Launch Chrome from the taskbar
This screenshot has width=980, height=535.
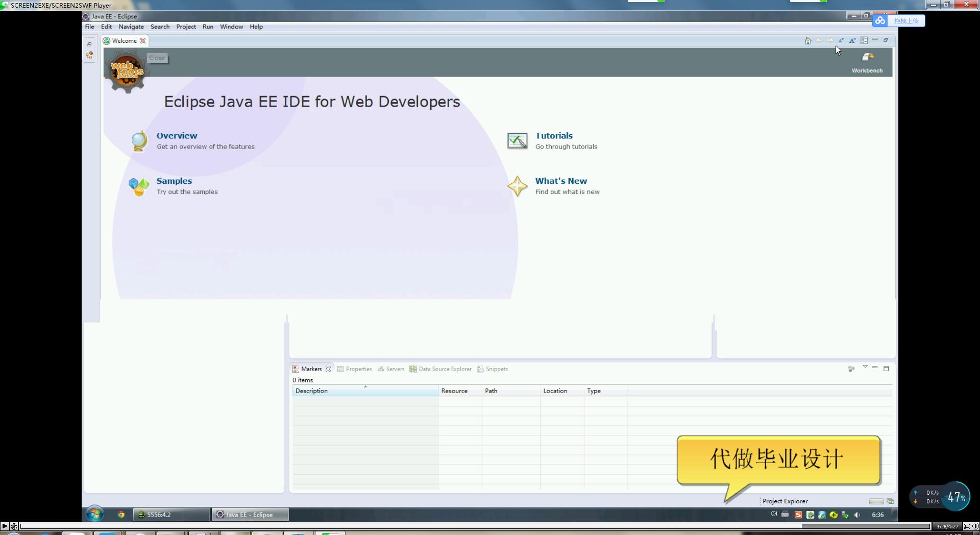(121, 515)
